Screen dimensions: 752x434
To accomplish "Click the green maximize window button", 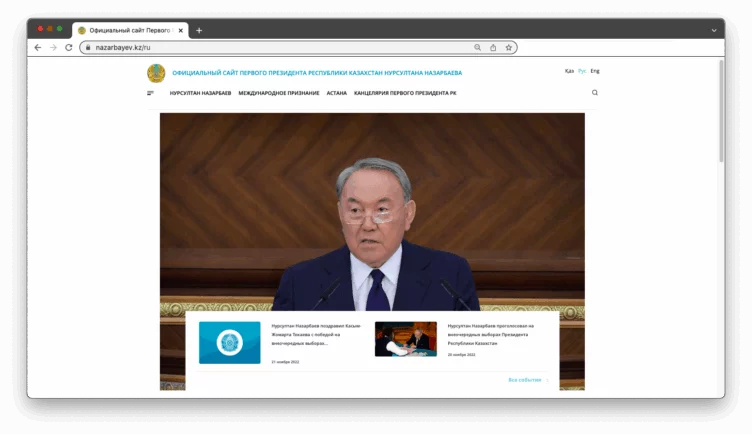I will click(59, 29).
